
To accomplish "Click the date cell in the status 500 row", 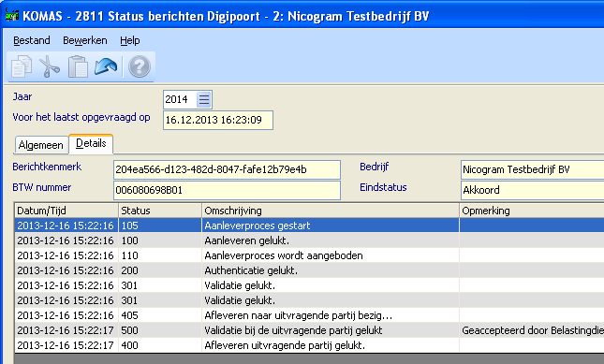I will click(66, 330).
